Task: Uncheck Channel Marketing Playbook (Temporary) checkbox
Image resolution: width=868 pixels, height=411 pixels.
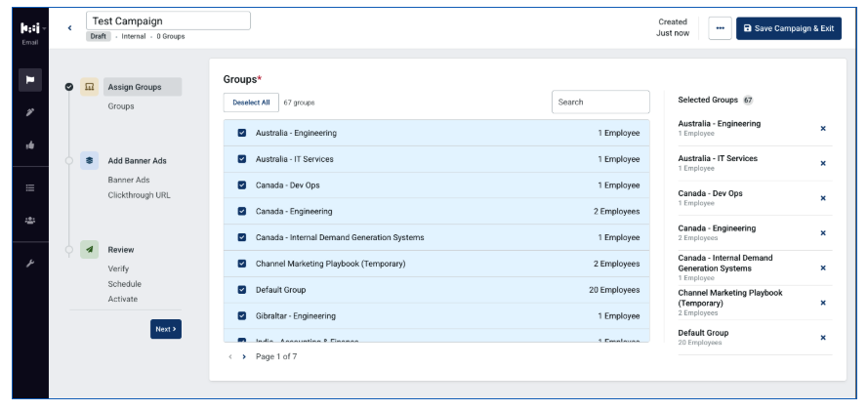Action: tap(242, 264)
